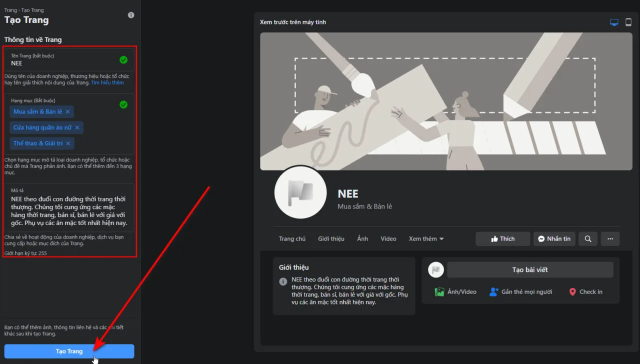Click inside the Mô tả description text area
The image size is (640, 364).
pos(69,207)
